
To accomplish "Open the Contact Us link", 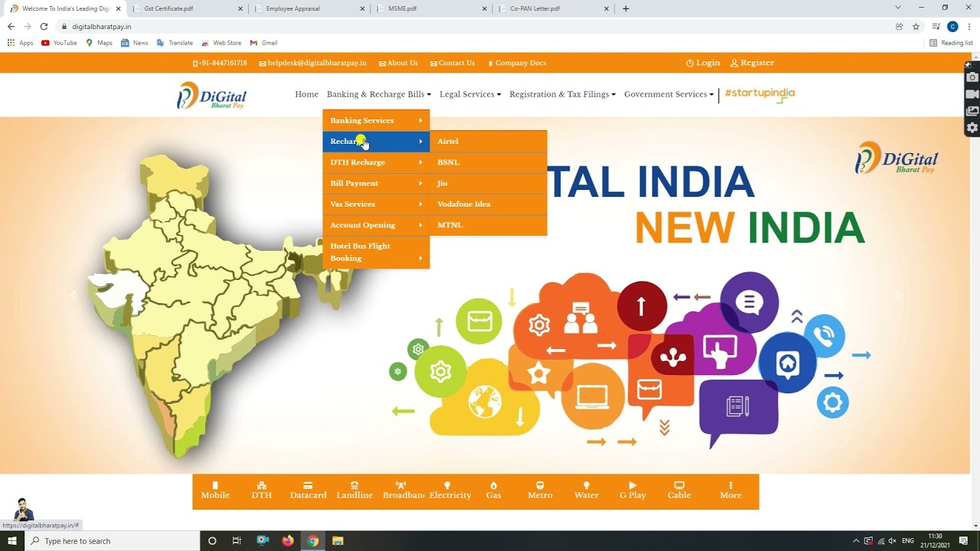I will pos(452,63).
